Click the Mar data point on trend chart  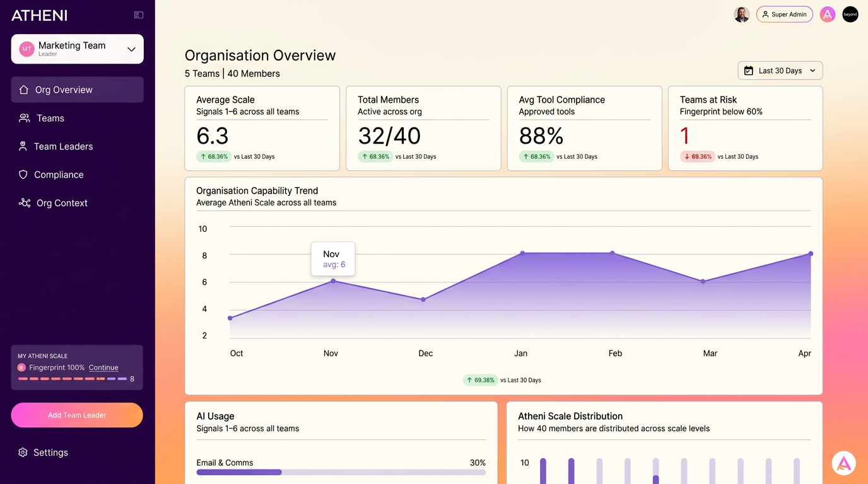703,282
